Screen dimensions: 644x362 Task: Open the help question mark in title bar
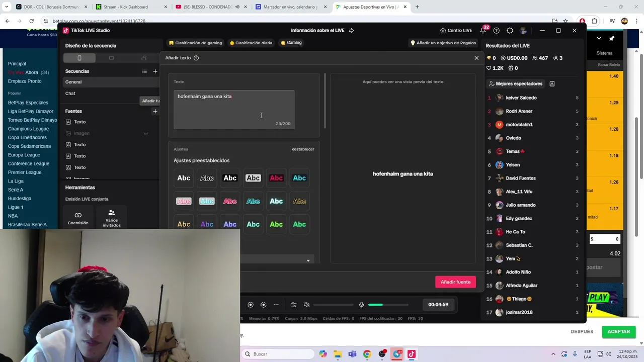click(497, 31)
